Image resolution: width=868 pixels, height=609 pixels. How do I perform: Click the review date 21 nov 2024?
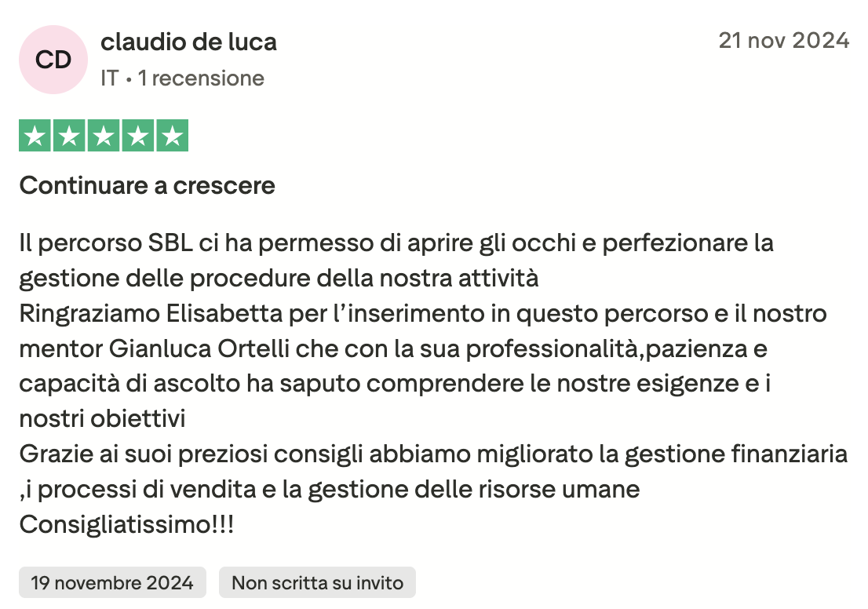[783, 40]
